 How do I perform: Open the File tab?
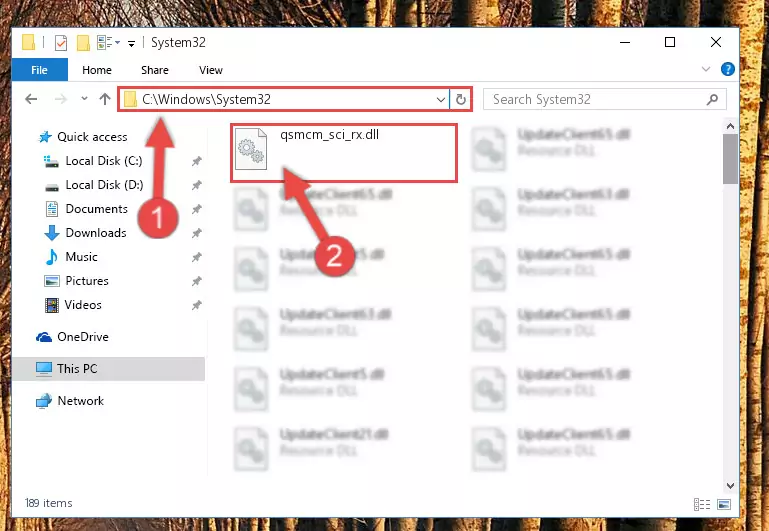point(39,70)
